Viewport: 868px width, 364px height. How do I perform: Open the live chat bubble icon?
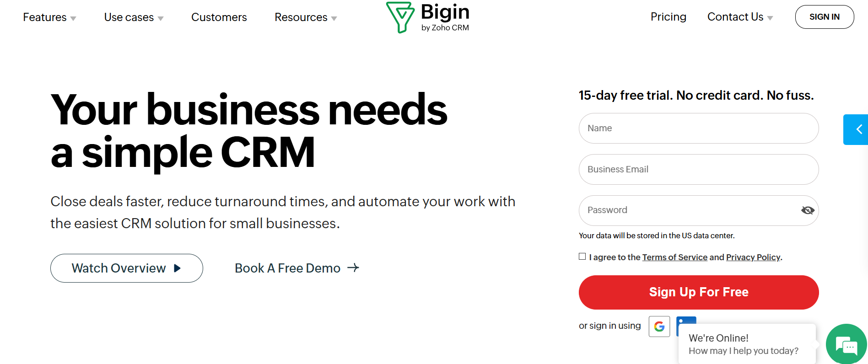(846, 344)
